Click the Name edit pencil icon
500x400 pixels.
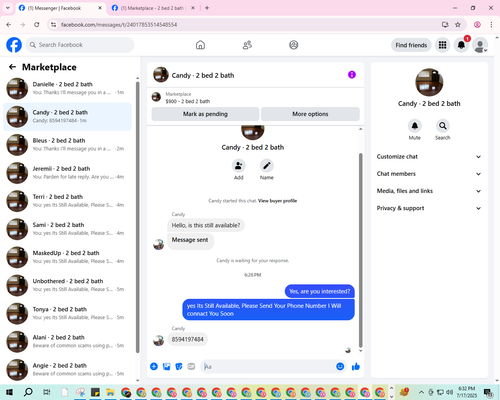267,166
